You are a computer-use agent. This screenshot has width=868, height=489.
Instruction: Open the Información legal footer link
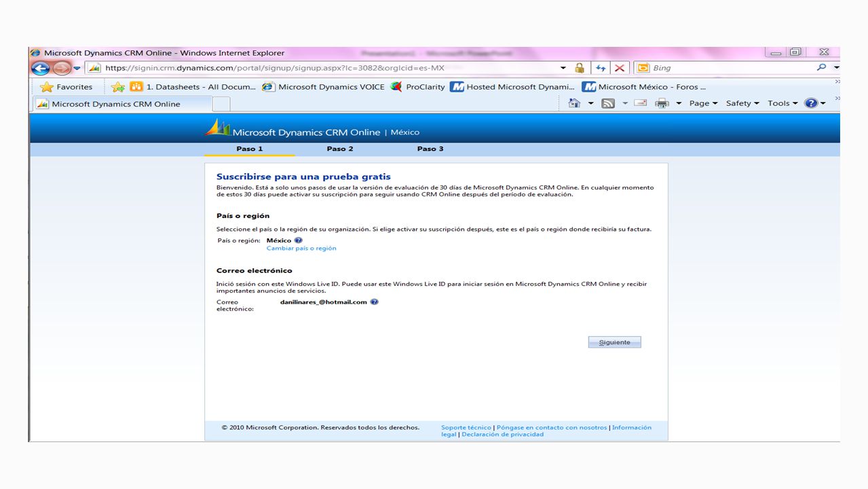point(632,428)
